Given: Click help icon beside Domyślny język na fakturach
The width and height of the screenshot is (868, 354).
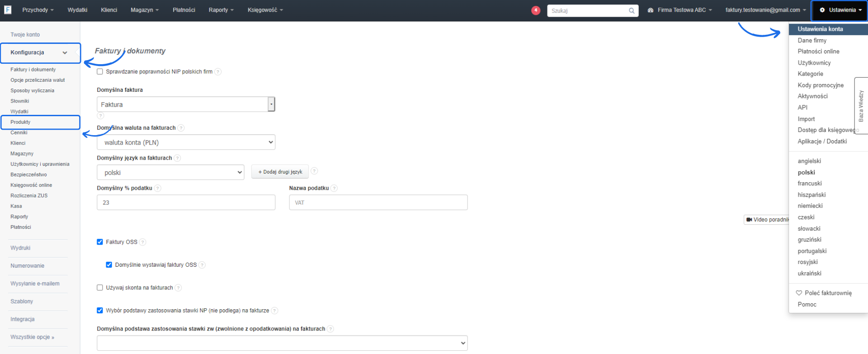Looking at the screenshot, I should click(177, 158).
